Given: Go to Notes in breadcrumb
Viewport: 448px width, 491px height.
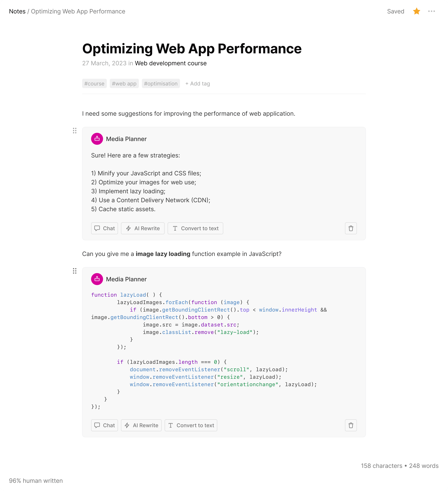Looking at the screenshot, I should (17, 11).
